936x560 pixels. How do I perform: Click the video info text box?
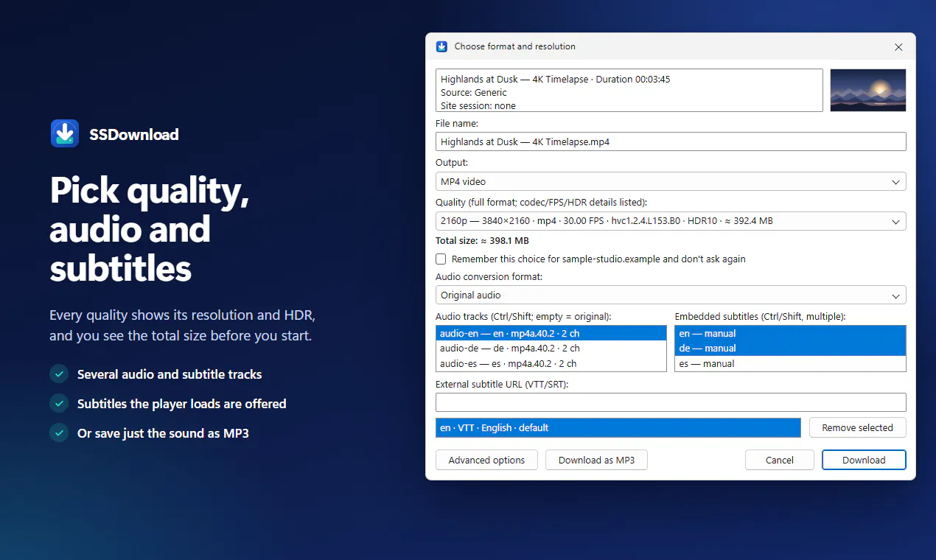629,91
